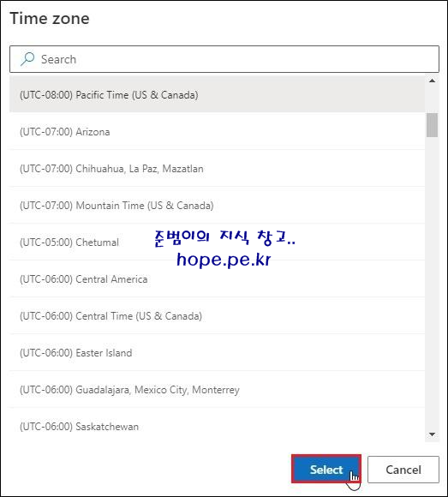448x497 pixels.
Task: Click the scrollbar down arrow
Action: coord(432,434)
